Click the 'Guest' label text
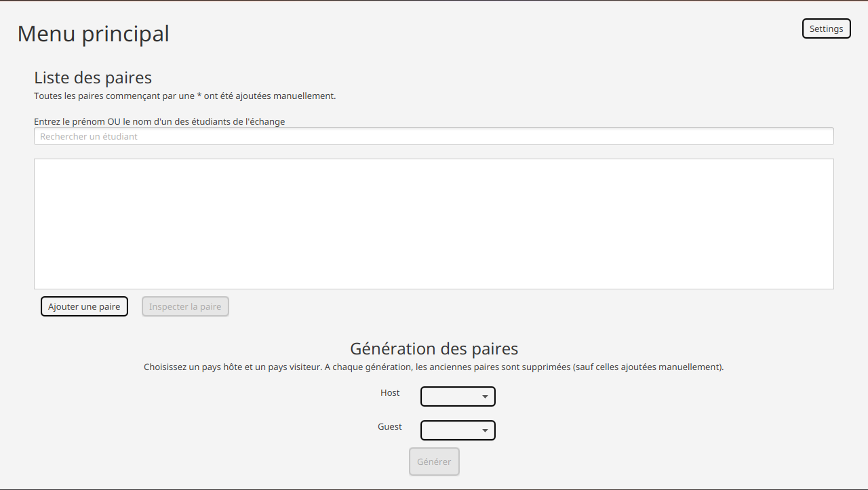Image resolution: width=868 pixels, height=490 pixels. (390, 427)
